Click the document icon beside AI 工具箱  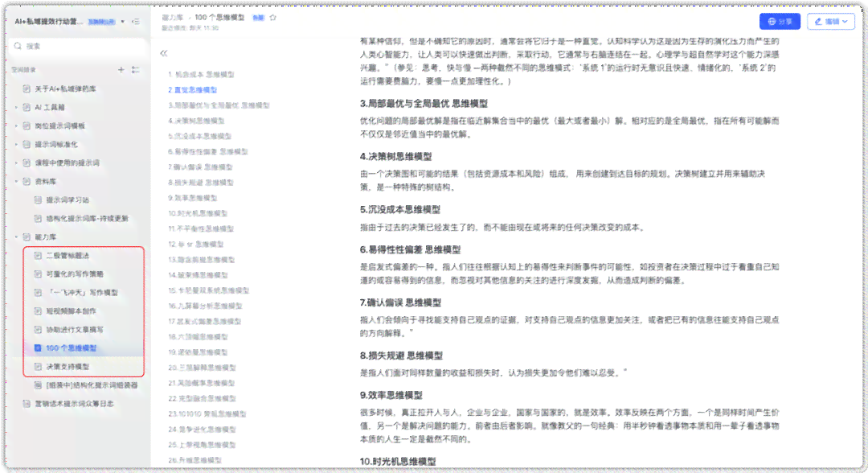coord(27,108)
